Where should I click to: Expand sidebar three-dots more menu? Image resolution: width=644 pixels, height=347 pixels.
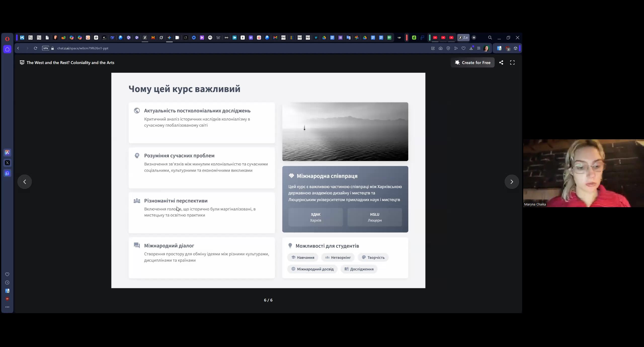click(x=7, y=307)
